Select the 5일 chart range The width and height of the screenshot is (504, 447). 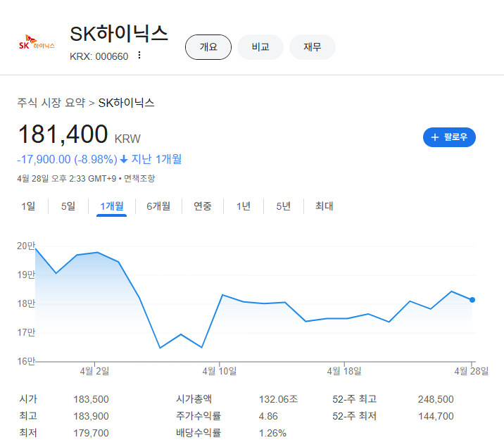coord(68,206)
